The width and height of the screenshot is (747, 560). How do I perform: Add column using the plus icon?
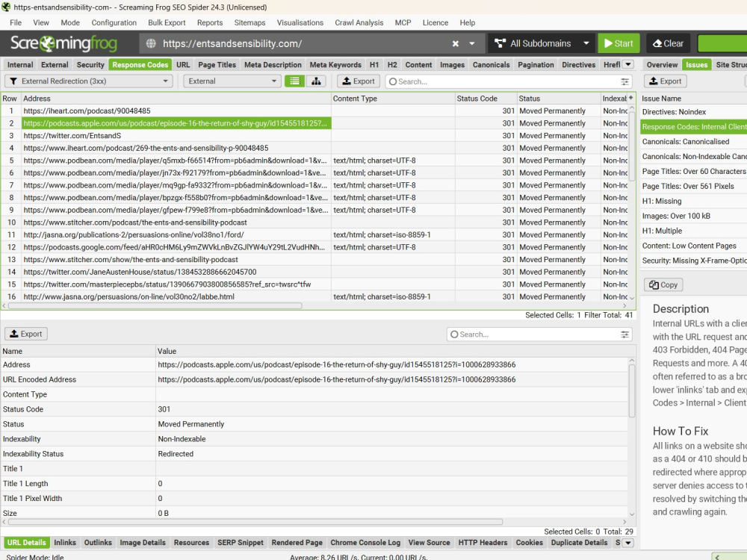(630, 98)
